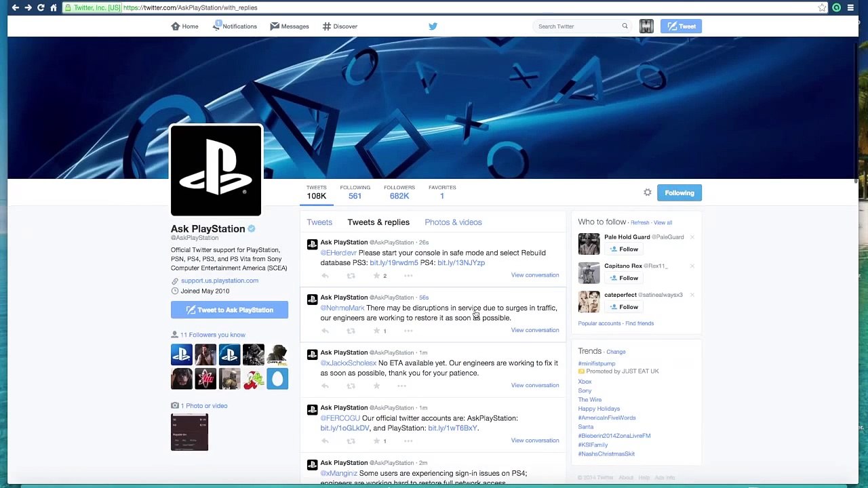View conversation for the @FERCOGU tweet
This screenshot has width=868, height=488.
click(x=535, y=441)
